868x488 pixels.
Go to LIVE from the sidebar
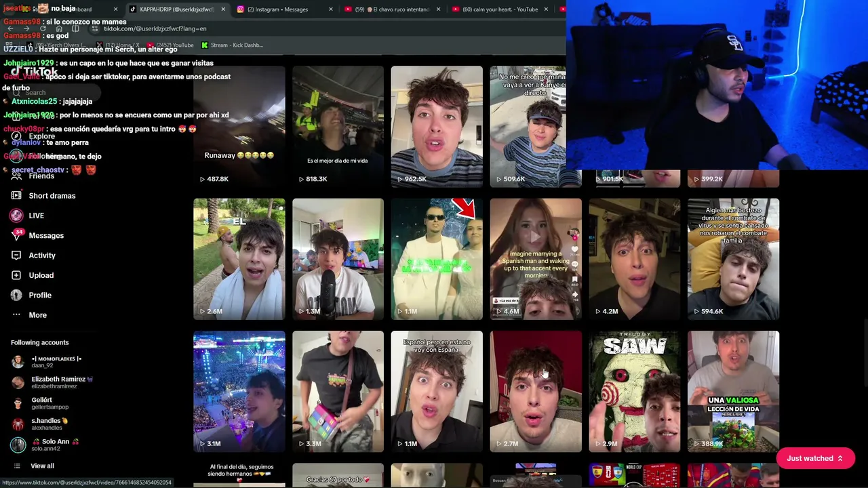click(x=37, y=216)
